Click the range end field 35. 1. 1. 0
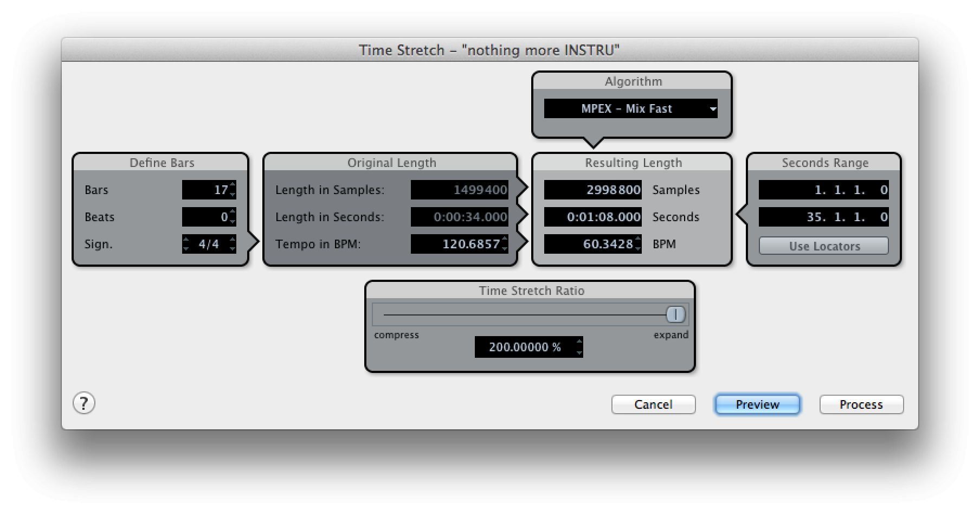Image resolution: width=980 pixels, height=515 pixels. [x=824, y=217]
